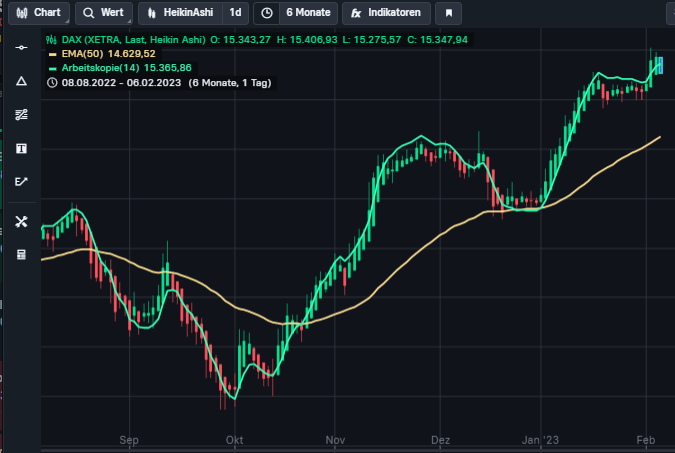This screenshot has height=453, width=675.
Task: Click the fx icon in Indikatoren button
Action: [356, 13]
